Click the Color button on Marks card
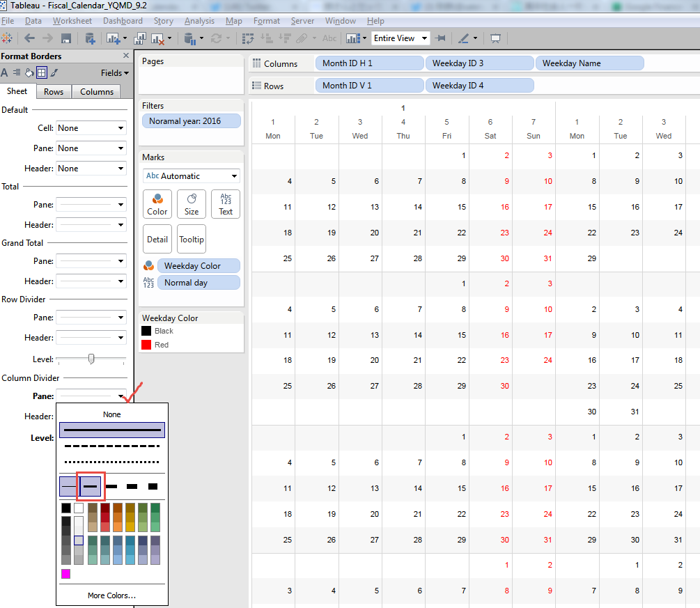700x608 pixels. point(157,204)
